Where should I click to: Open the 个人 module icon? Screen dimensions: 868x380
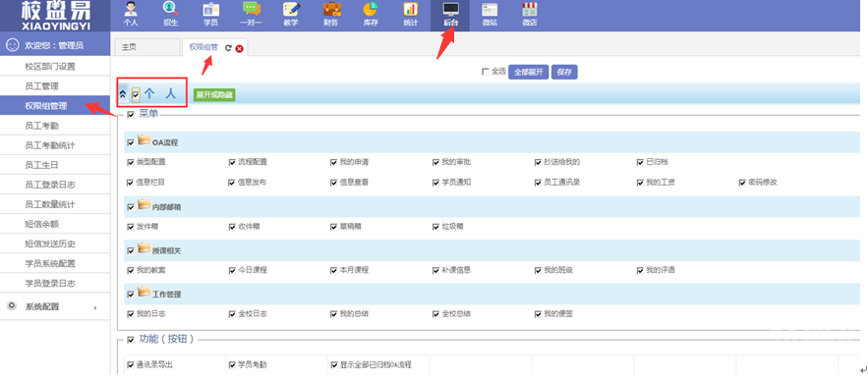click(130, 15)
